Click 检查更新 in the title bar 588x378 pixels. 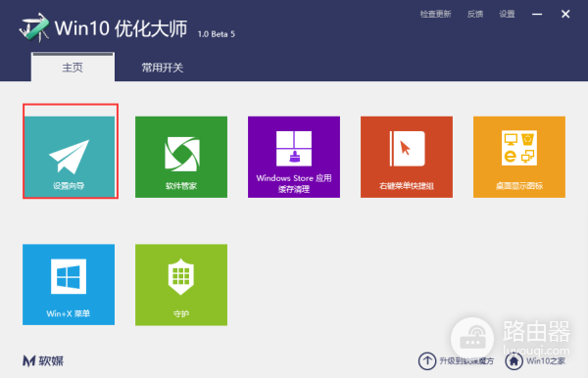[x=435, y=15]
